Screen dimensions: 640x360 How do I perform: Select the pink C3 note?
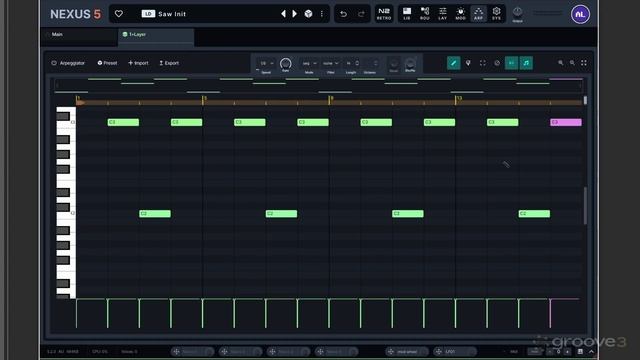point(566,122)
